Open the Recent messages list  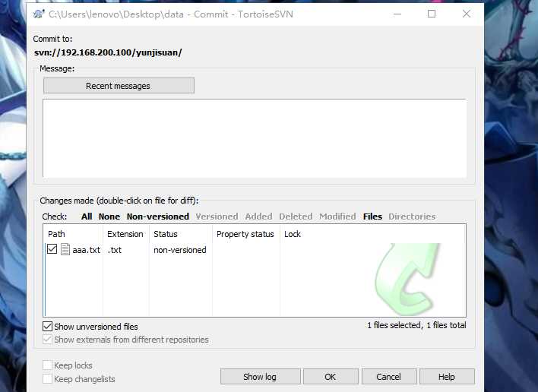(119, 86)
